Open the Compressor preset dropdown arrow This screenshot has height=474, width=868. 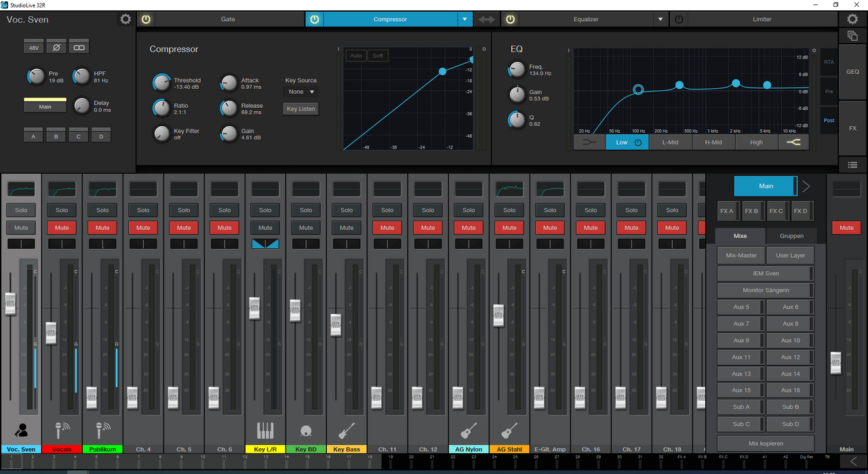[465, 20]
